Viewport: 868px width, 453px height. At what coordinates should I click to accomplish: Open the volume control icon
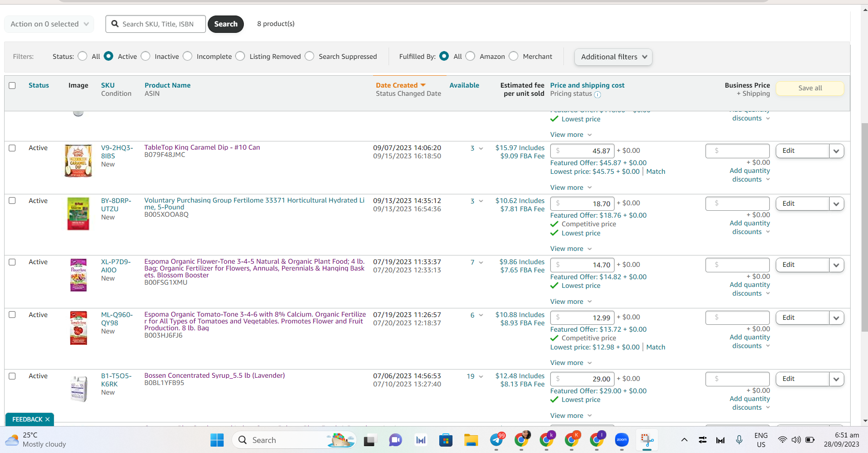[x=796, y=440]
